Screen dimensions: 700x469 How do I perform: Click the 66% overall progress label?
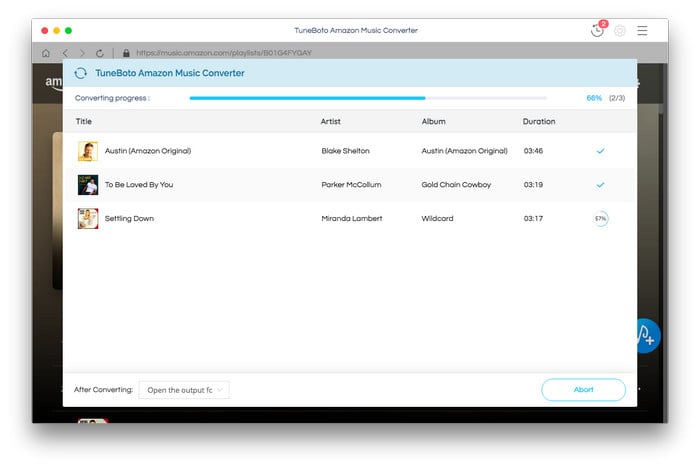pos(594,98)
